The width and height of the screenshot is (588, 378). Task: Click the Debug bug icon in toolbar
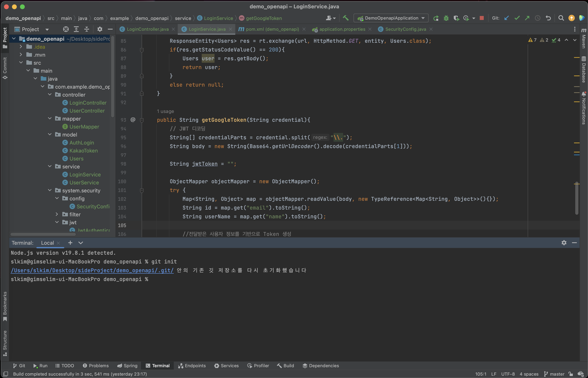pyautogui.click(x=446, y=18)
